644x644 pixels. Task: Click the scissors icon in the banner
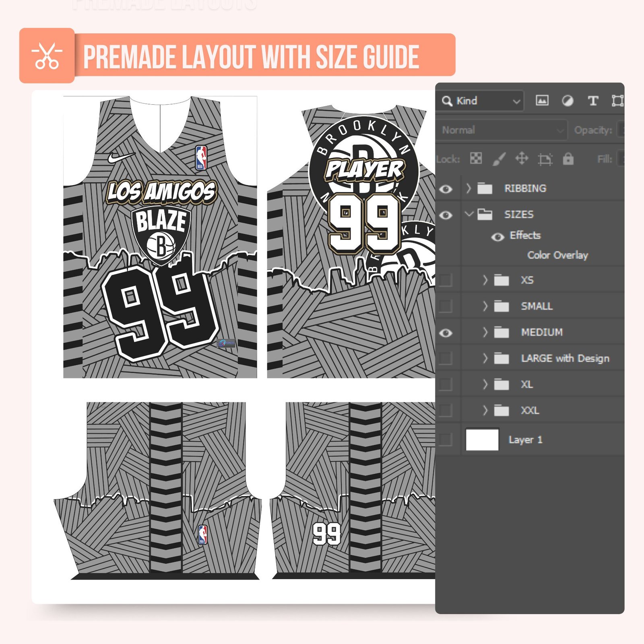tap(47, 56)
